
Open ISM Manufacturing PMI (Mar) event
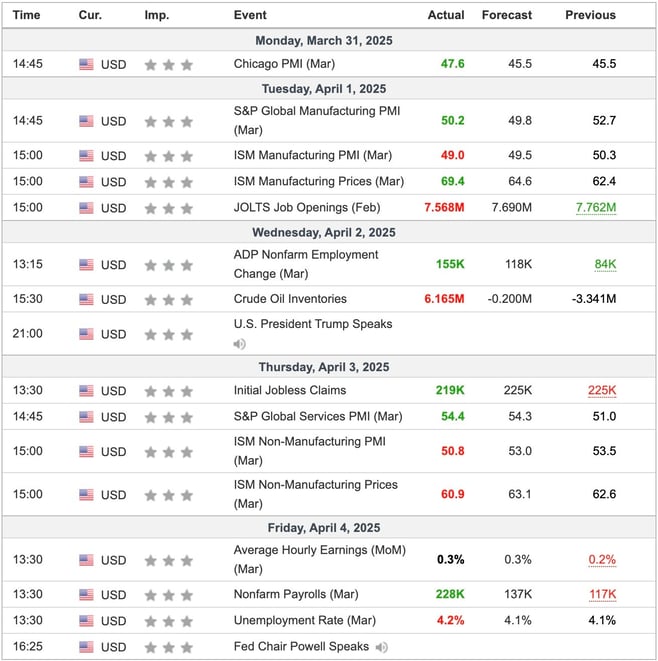click(x=313, y=156)
